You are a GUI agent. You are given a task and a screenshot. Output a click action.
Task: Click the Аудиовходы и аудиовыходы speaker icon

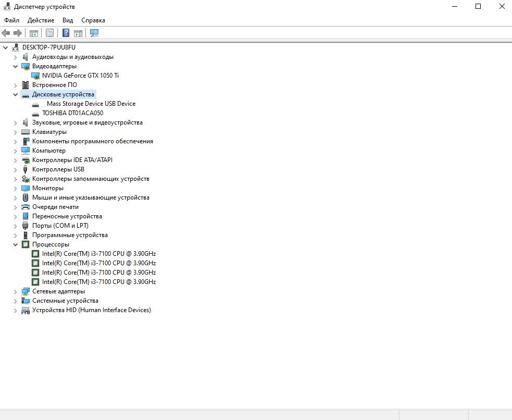26,57
